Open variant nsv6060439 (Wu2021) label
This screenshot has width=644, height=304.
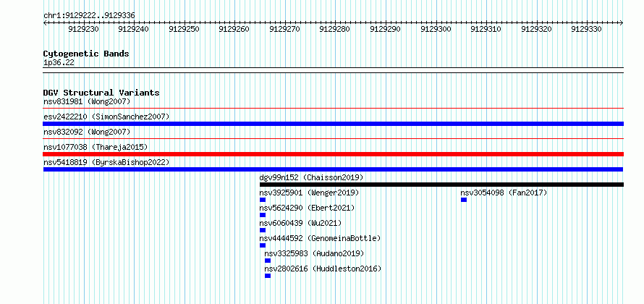tap(300, 223)
